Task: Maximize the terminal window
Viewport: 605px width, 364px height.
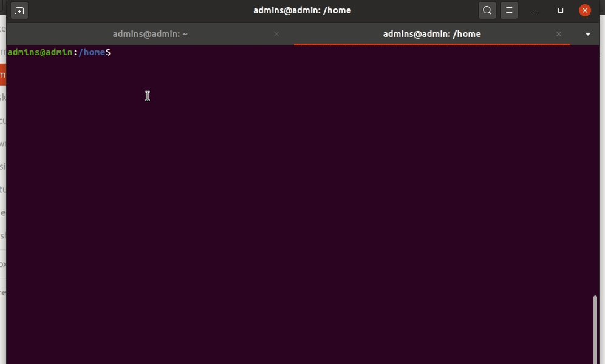Action: (561, 10)
